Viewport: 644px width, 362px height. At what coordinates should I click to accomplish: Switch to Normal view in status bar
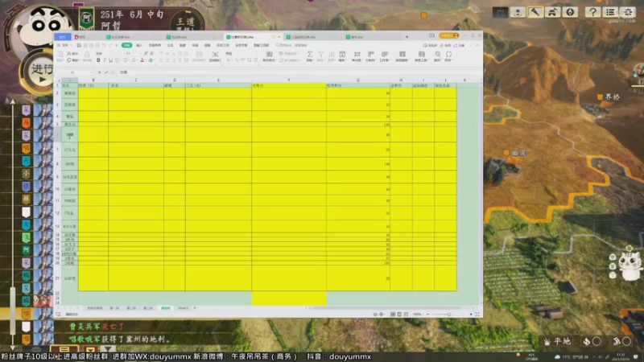[393, 315]
